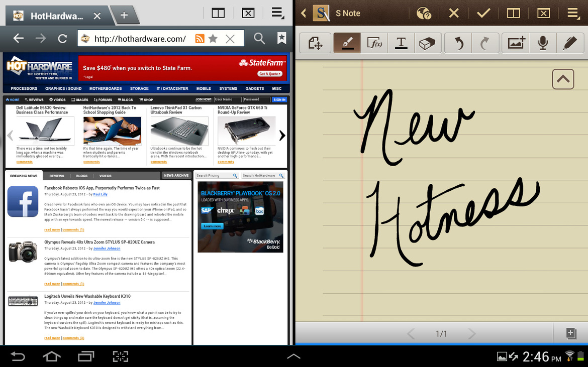Open the GRAPHICS / SOUND menu

tap(63, 89)
